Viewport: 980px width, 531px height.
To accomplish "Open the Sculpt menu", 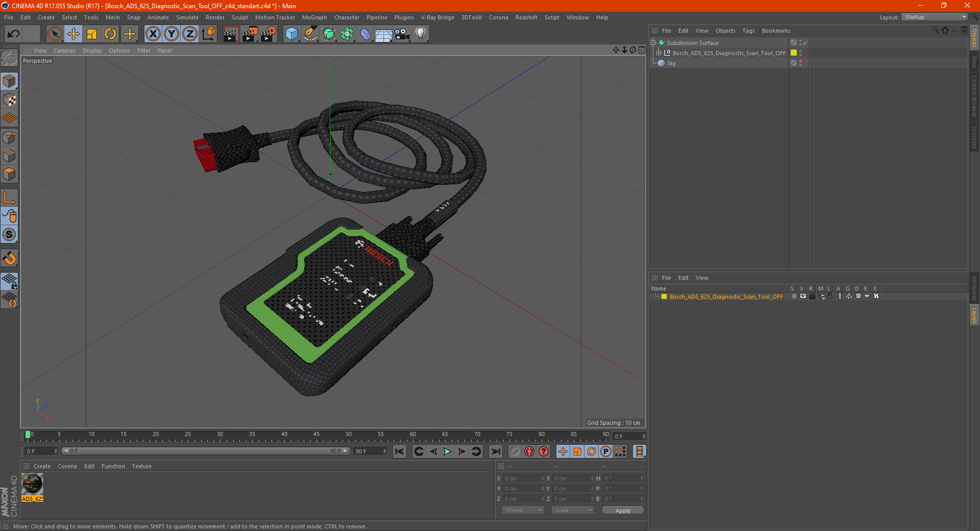I will pos(239,17).
